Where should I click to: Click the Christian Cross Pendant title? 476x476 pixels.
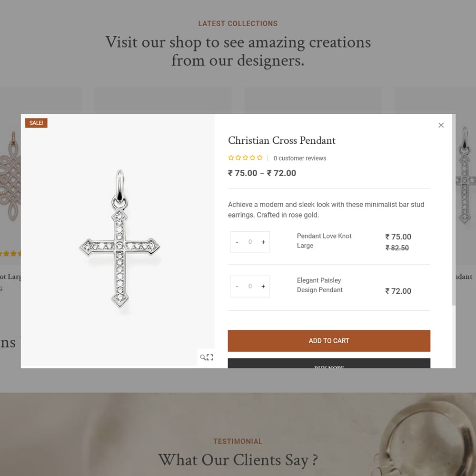282,140
